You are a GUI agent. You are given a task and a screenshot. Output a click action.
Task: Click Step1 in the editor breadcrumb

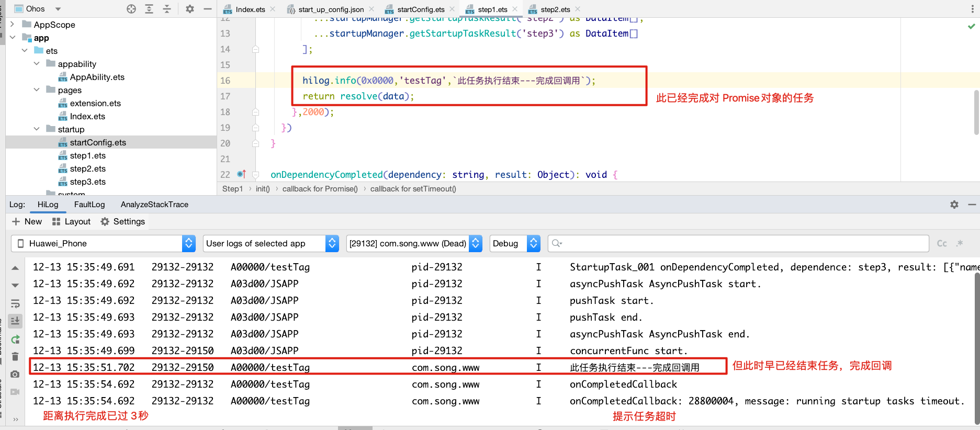pos(232,189)
